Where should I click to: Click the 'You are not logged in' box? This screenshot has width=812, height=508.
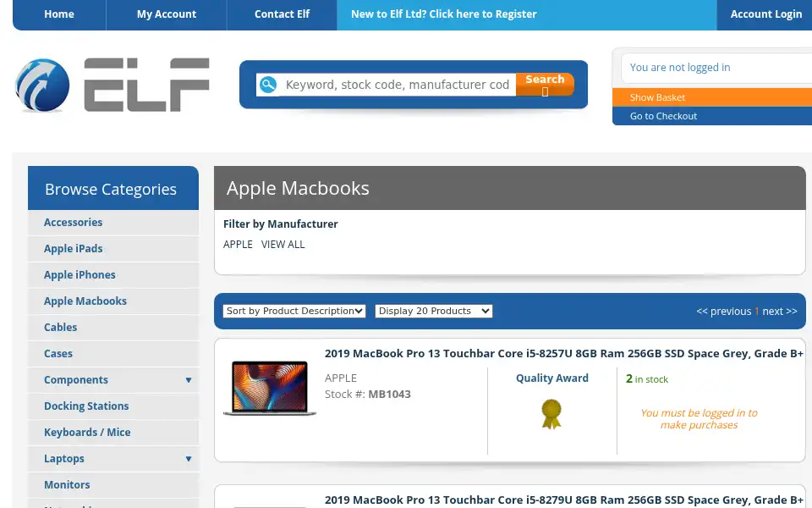click(x=716, y=68)
